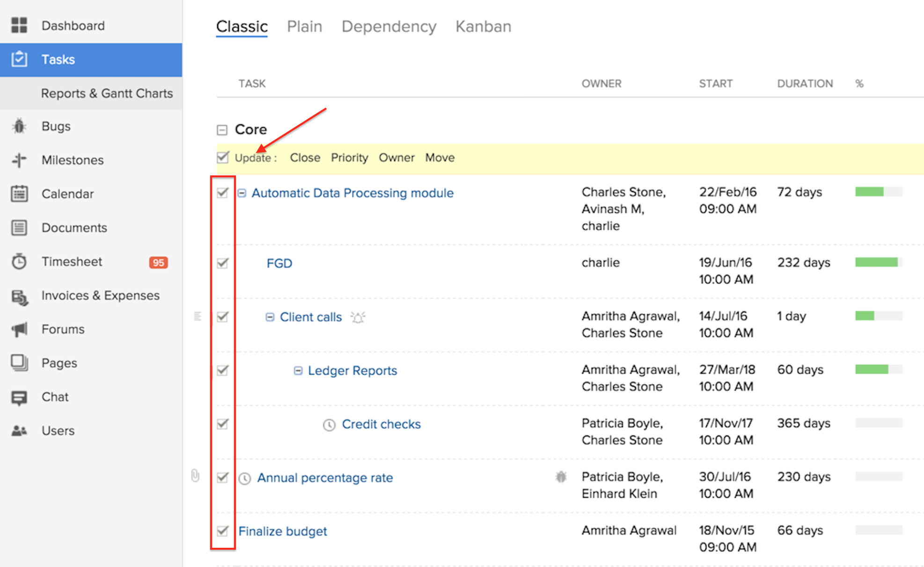Collapse Automatic Data Processing module subtasks

242,193
